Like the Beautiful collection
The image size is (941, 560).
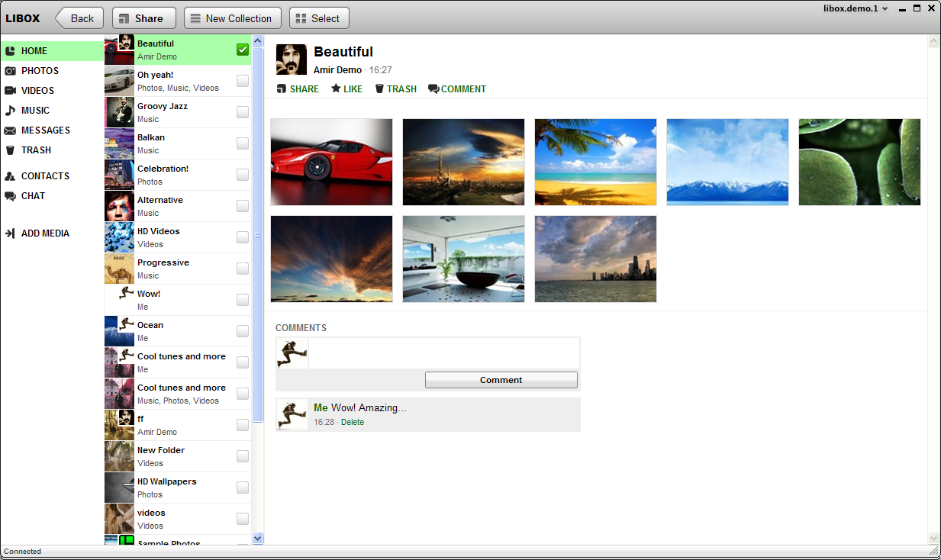[x=346, y=89]
